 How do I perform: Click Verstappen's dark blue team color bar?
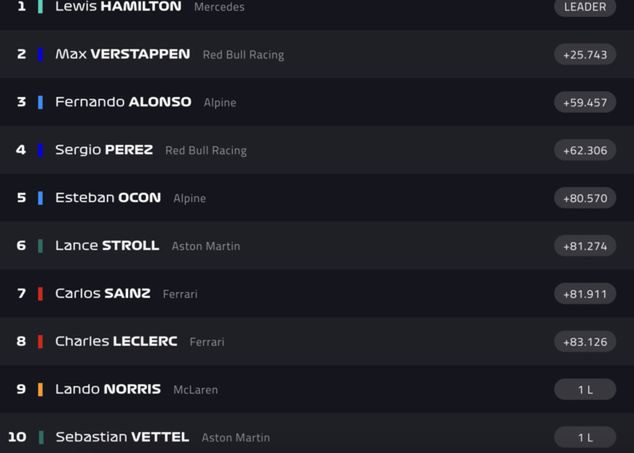click(40, 54)
